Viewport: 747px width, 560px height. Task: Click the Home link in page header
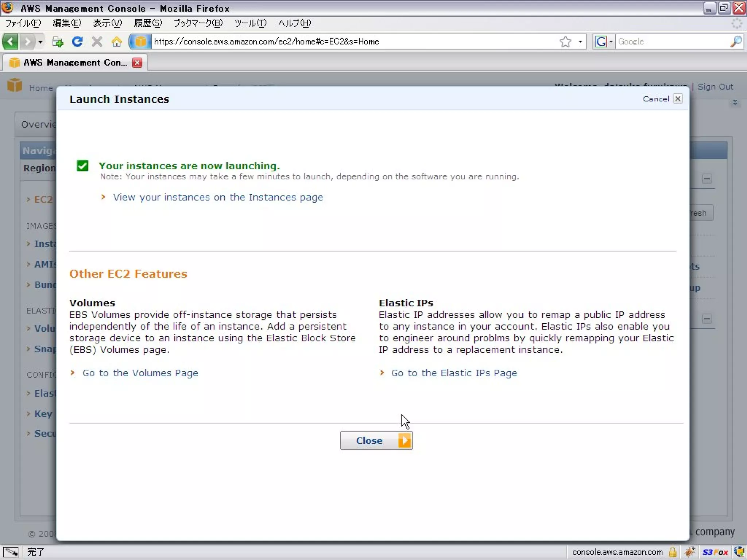[41, 88]
